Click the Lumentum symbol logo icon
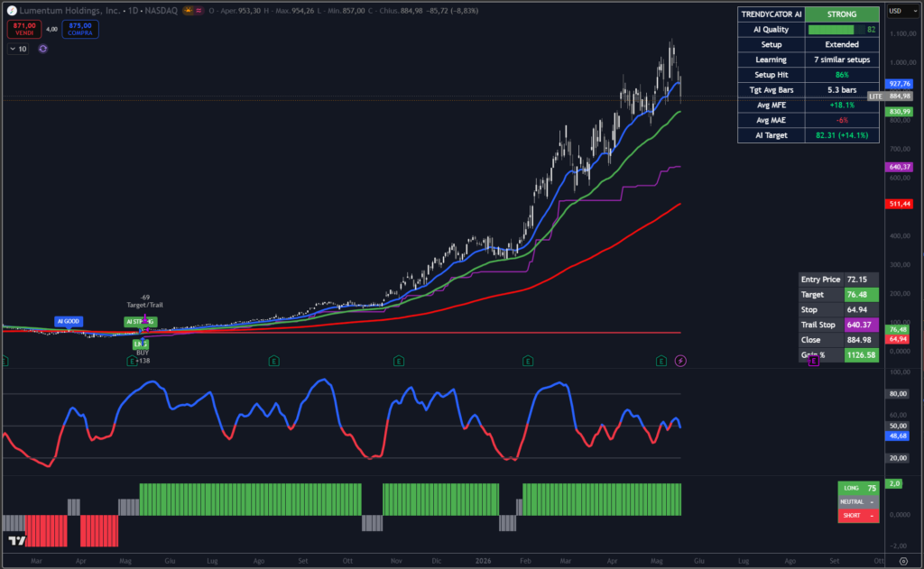The width and height of the screenshot is (924, 569). pyautogui.click(x=11, y=11)
